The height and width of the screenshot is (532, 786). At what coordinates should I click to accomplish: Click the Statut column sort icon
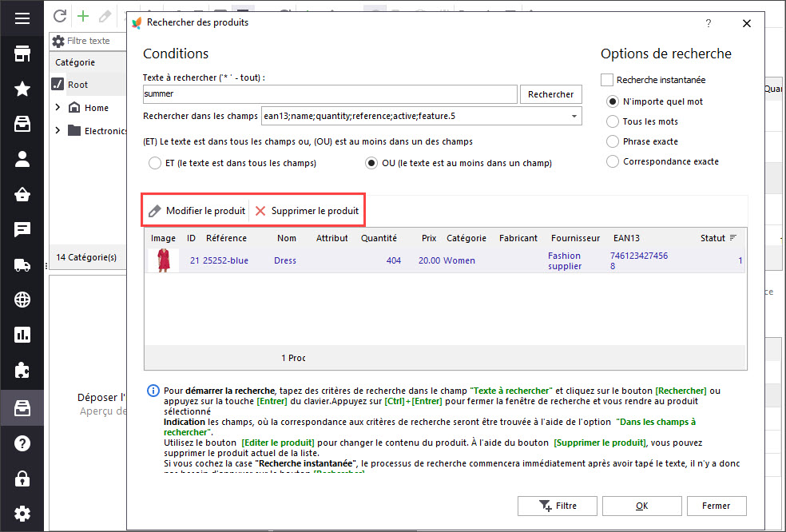point(732,238)
